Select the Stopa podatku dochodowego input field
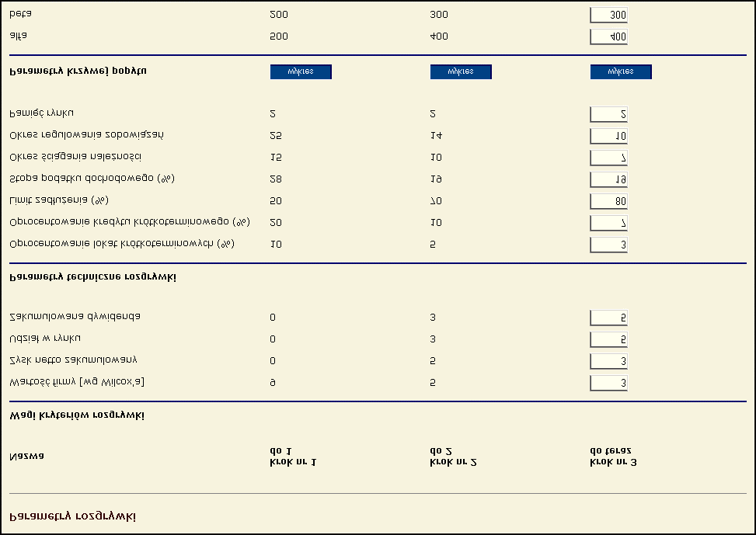The height and width of the screenshot is (535, 756). (x=608, y=179)
